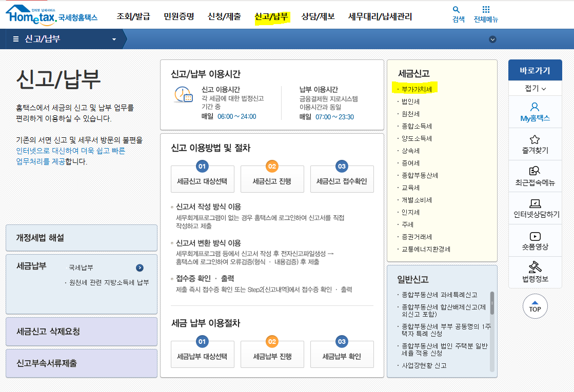Open 인터넷상담하기 from the quick menu
This screenshot has width=574, height=392.
point(535,209)
